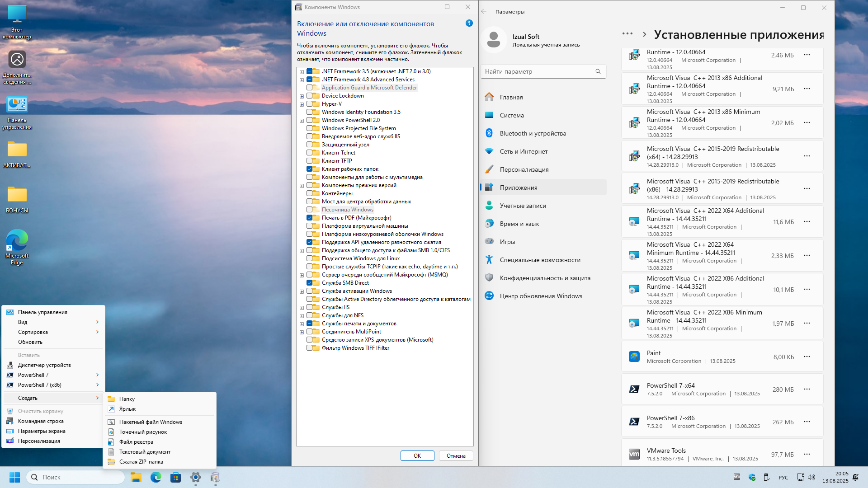Expand Device Lockdown tree node
This screenshot has height=488, width=868.
pos(302,96)
